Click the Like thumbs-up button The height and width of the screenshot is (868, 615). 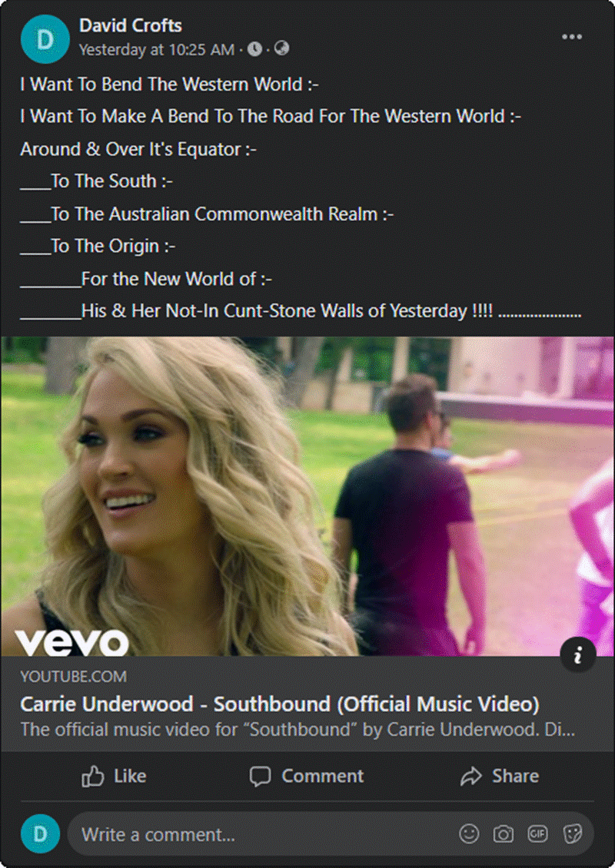point(114,776)
